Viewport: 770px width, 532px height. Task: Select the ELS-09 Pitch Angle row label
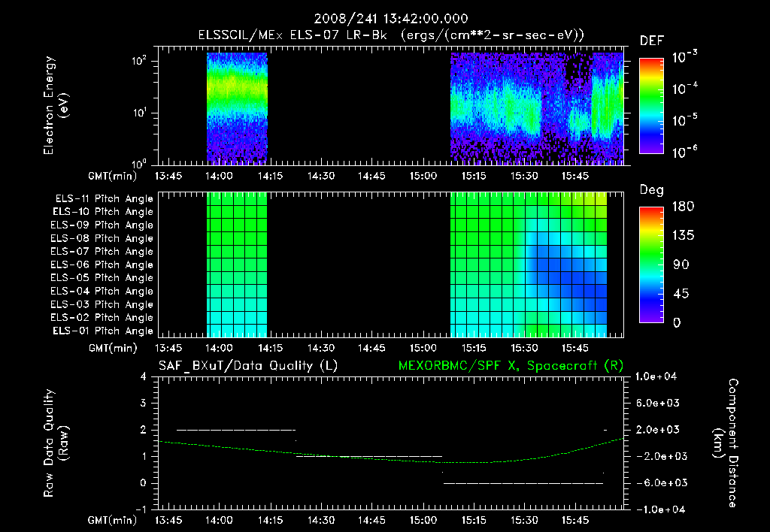point(102,225)
